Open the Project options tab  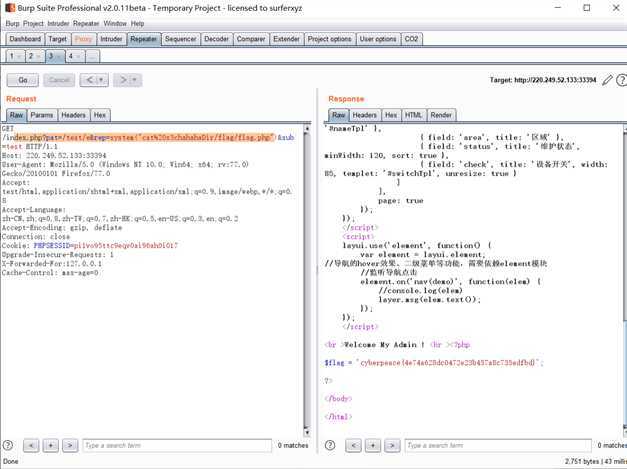pyautogui.click(x=329, y=39)
